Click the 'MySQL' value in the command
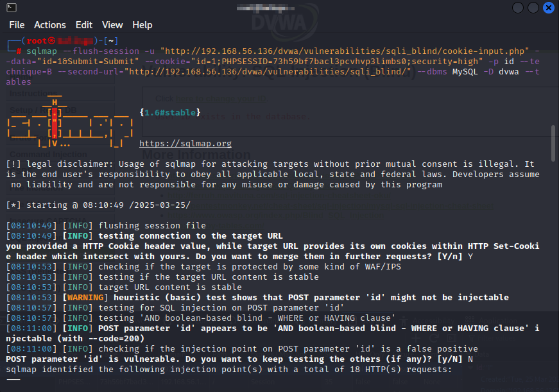The height and width of the screenshot is (392, 559). pyautogui.click(x=465, y=72)
